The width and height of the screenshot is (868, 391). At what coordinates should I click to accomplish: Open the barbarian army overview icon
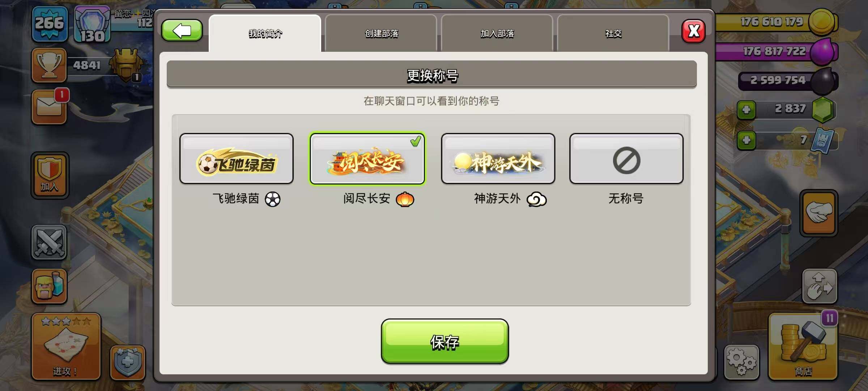tap(49, 286)
